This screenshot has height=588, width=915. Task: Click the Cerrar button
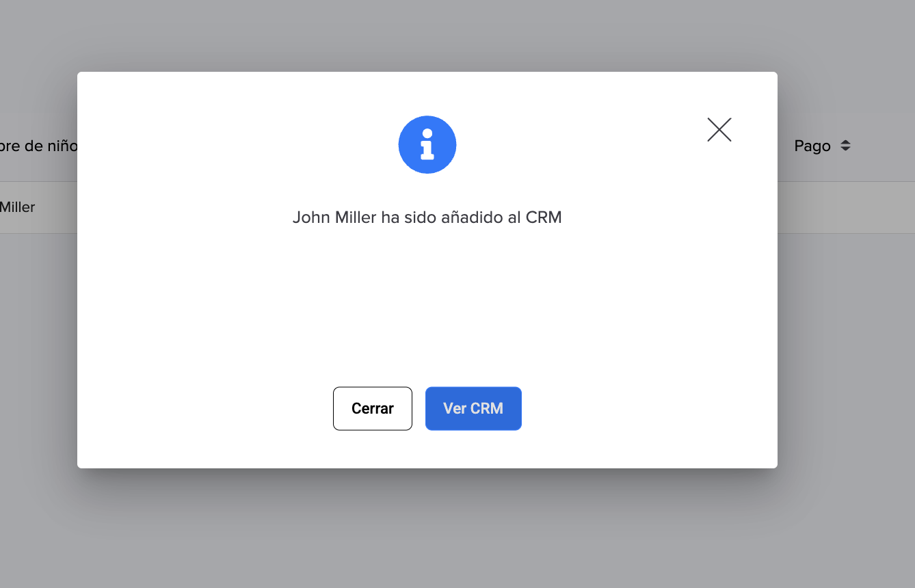point(373,409)
